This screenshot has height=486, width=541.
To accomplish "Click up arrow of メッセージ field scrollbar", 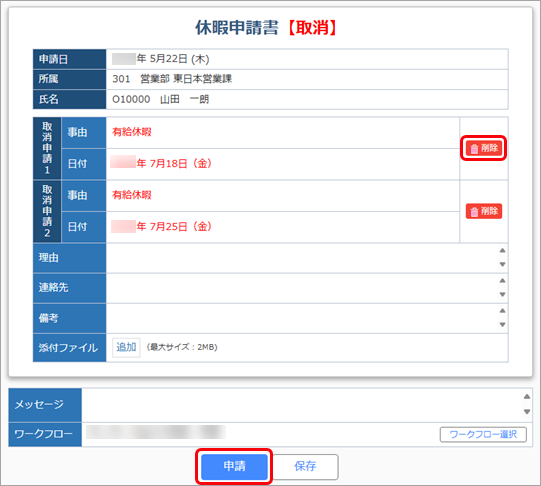I will [x=527, y=396].
